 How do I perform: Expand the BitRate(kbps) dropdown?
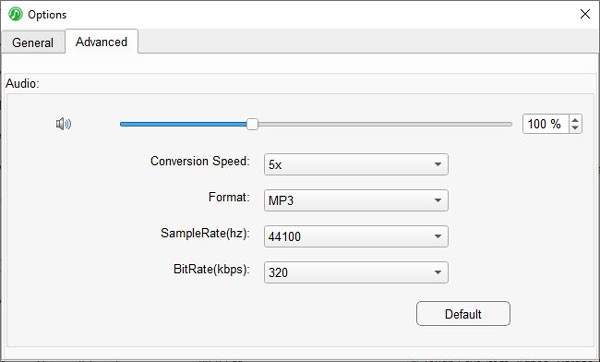356,272
